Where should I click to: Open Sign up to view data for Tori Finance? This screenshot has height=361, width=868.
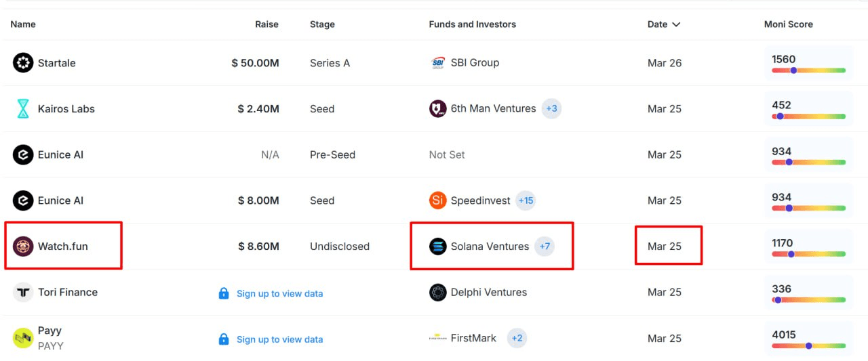[279, 293]
